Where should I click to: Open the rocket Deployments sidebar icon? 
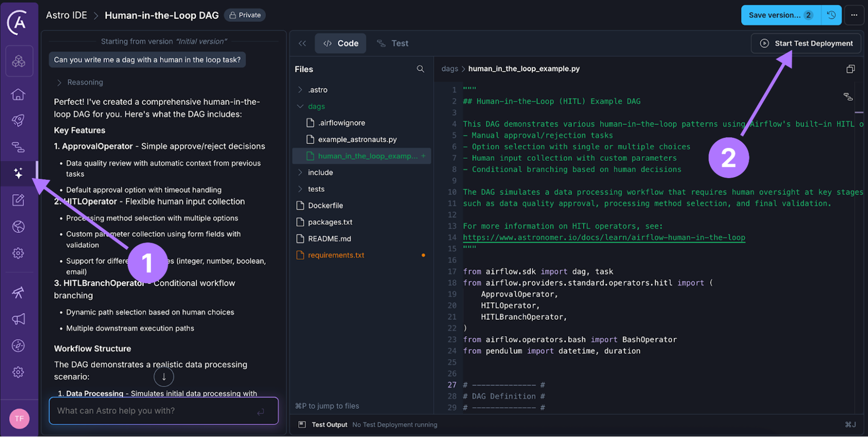[18, 120]
